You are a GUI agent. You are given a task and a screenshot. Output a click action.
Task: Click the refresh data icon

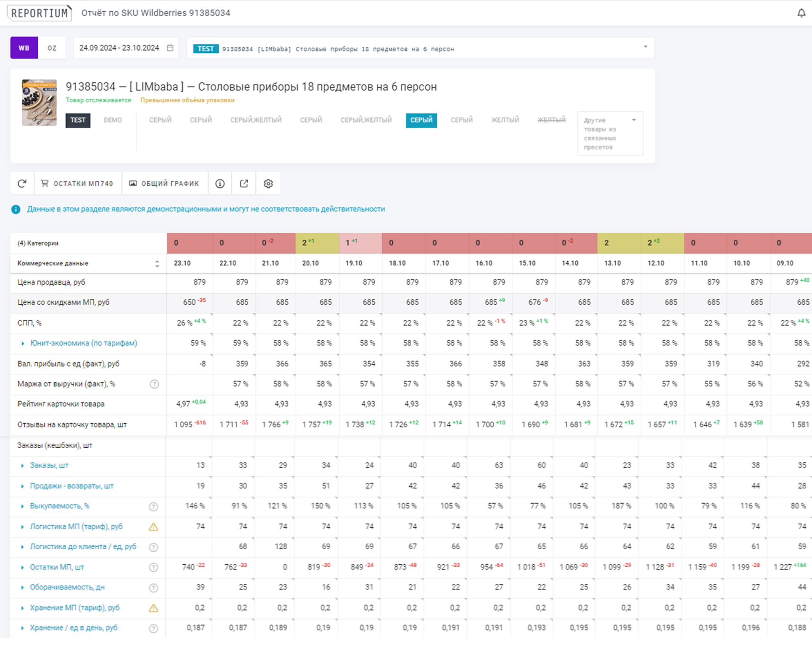coord(22,184)
